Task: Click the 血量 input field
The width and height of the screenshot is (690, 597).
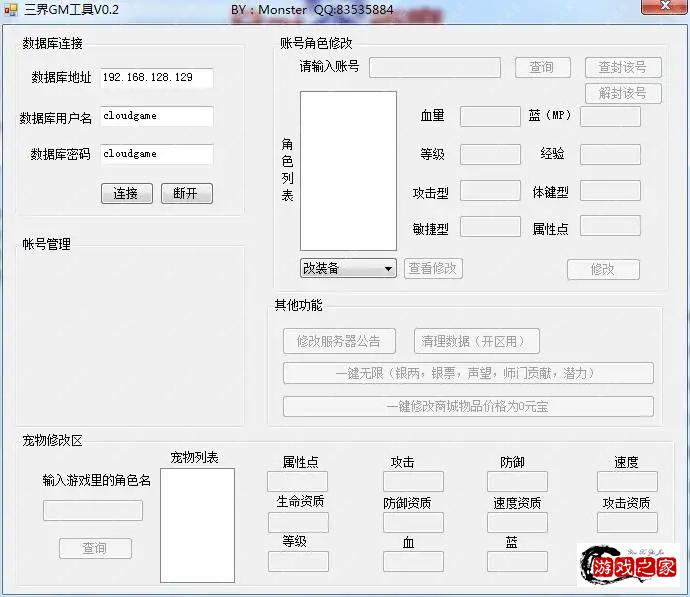Action: click(490, 117)
